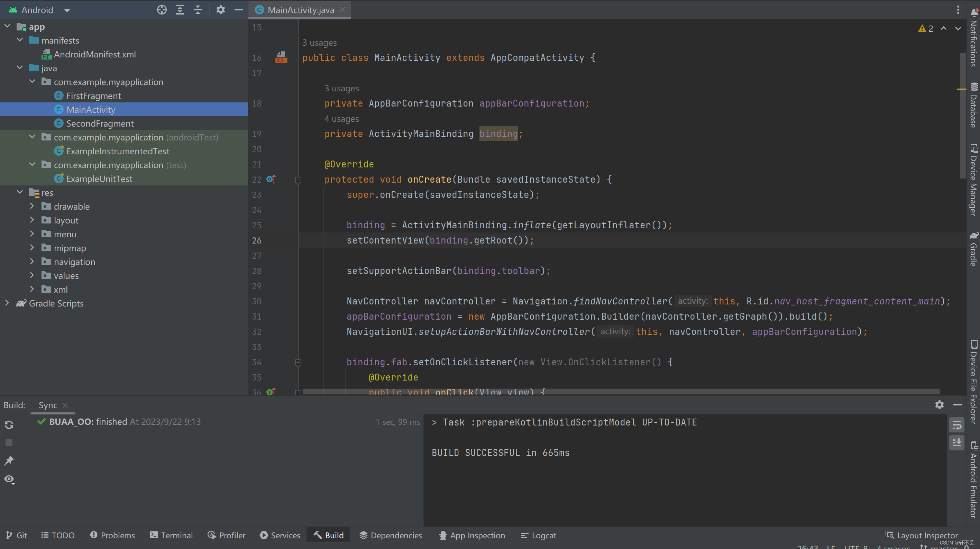The image size is (980, 549).
Task: Fold the onCreate method at line 22
Action: pos(298,180)
